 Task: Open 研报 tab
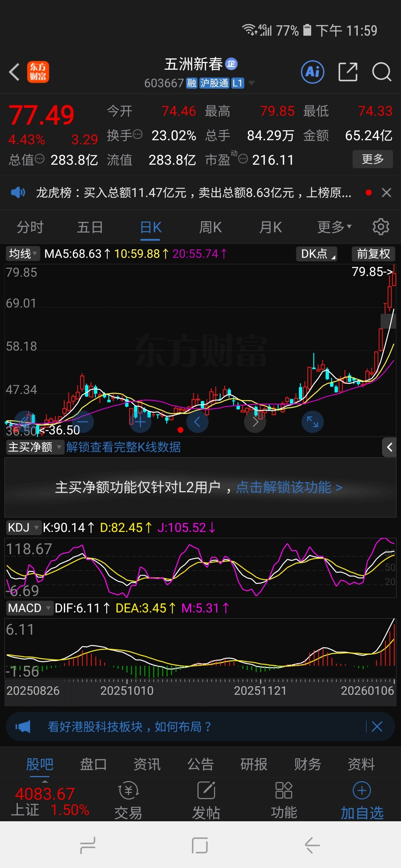click(254, 764)
